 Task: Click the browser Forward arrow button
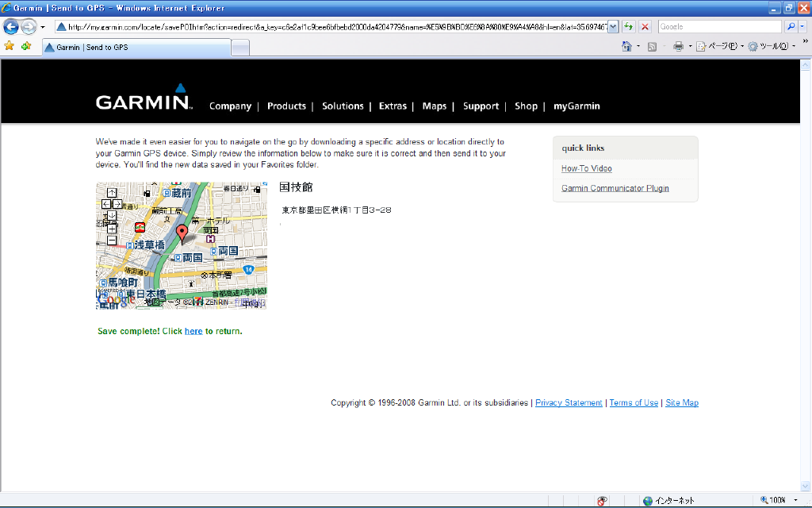(29, 26)
